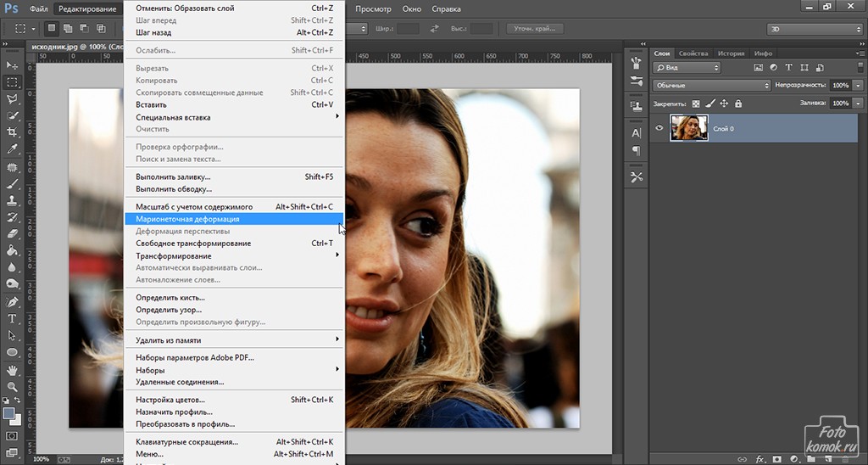Choose Марионеточная деформация from the menu
This screenshot has width=868, height=465.
coord(187,219)
